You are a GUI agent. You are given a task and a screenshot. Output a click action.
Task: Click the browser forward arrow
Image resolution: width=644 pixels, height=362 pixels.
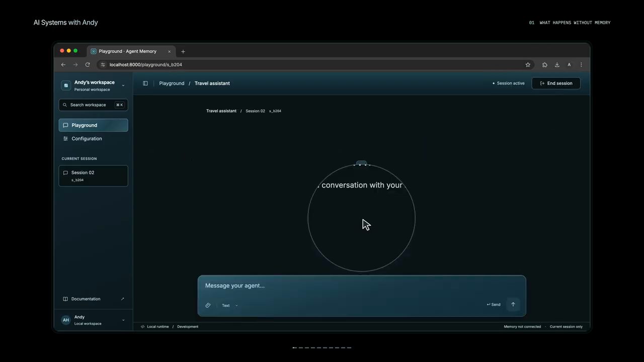click(75, 65)
